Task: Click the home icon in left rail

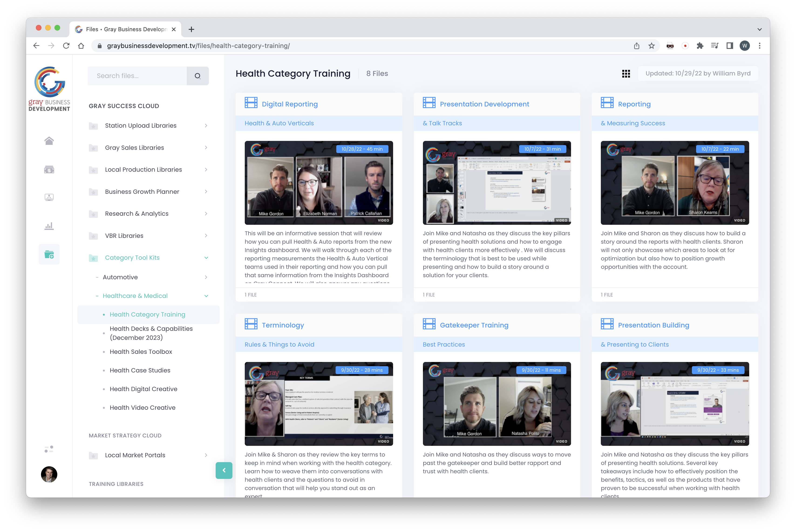Action: point(49,141)
